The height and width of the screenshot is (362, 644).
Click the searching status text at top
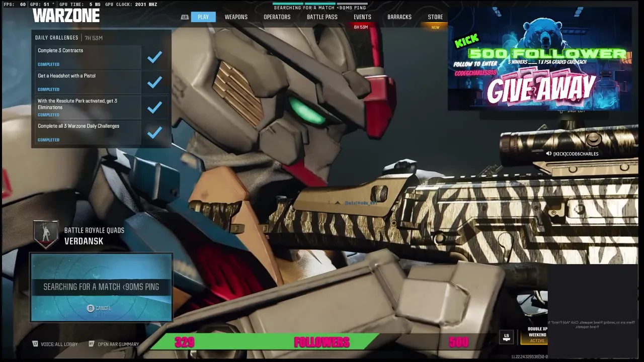[320, 8]
